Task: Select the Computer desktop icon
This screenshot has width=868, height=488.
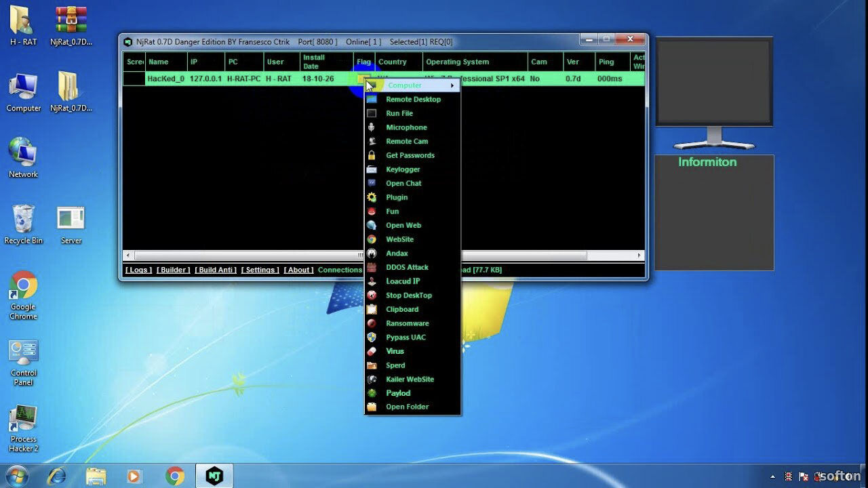Action: (23, 92)
